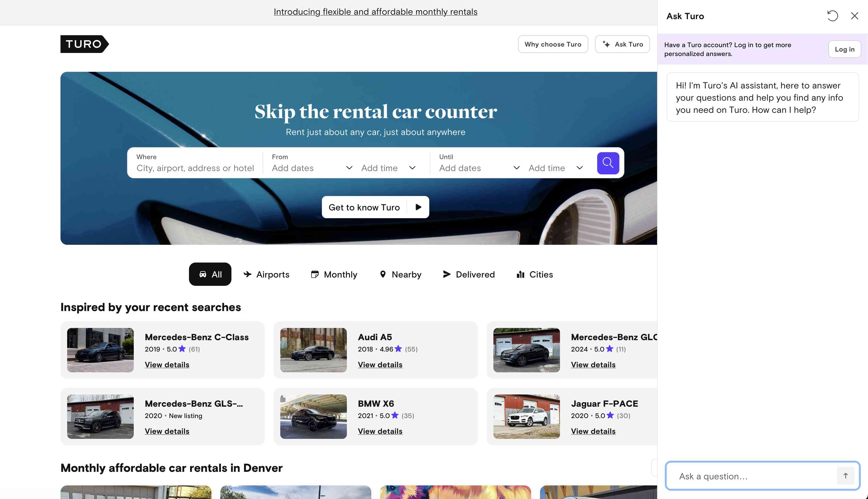Open the Audi A5 car photo

(x=313, y=350)
